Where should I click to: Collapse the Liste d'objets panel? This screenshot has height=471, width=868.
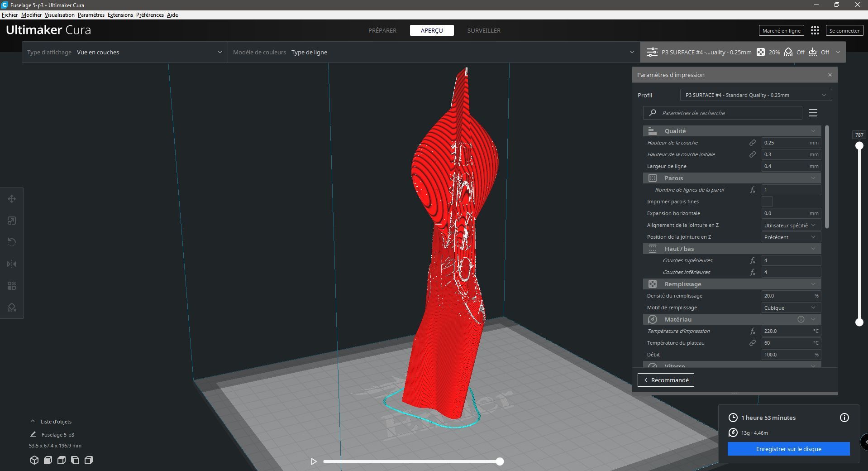[x=33, y=421]
